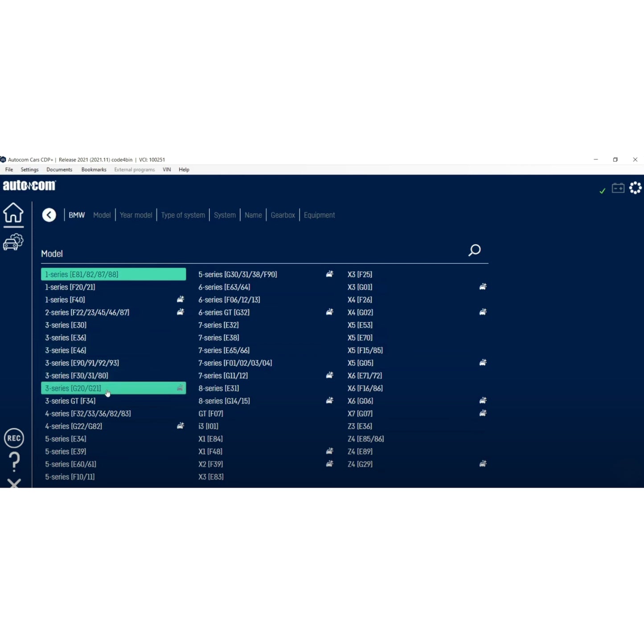644x644 pixels.
Task: Click the green connection checkmark
Action: tap(603, 191)
